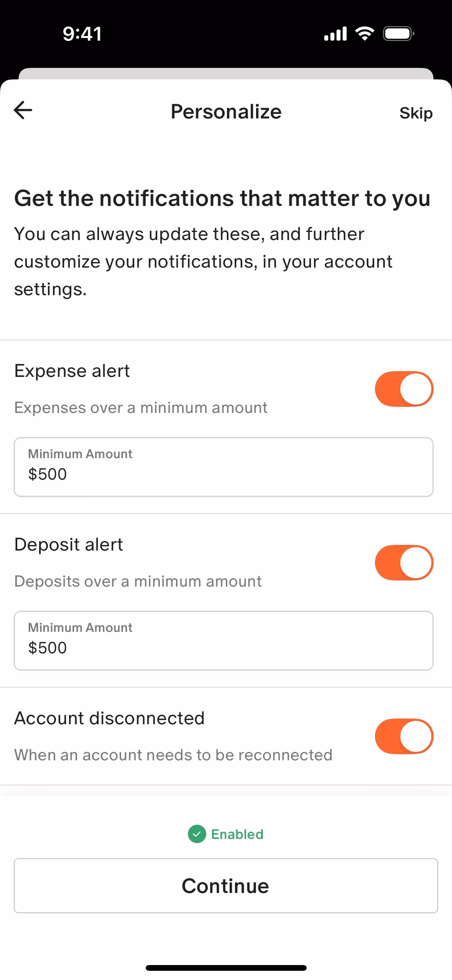Tap the Personalize screen title

(x=226, y=112)
